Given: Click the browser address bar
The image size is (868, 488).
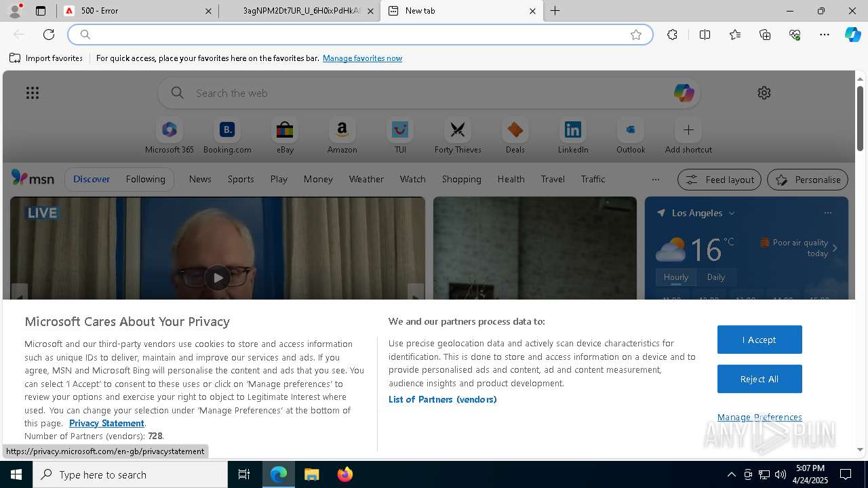Looking at the screenshot, I should (359, 35).
